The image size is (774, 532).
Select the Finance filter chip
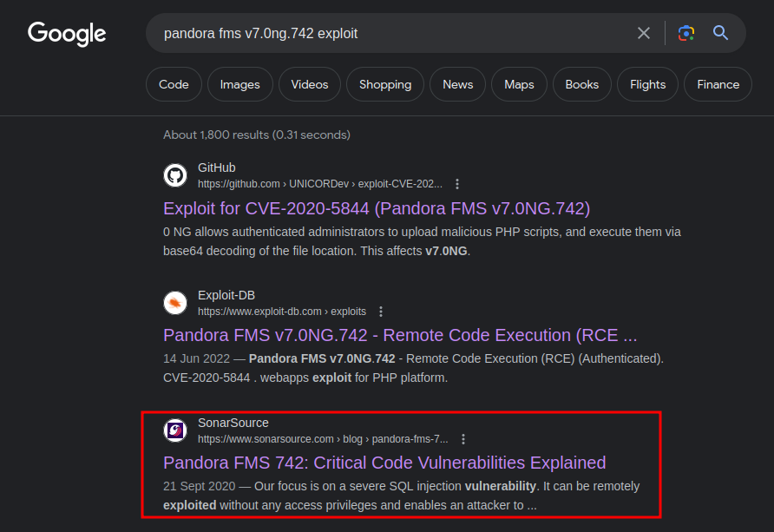[x=718, y=84]
